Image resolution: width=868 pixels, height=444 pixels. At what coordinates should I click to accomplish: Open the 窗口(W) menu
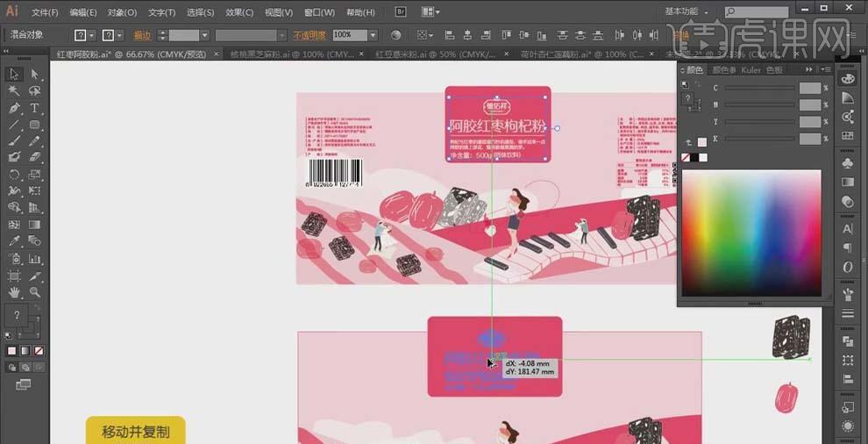coord(319,12)
